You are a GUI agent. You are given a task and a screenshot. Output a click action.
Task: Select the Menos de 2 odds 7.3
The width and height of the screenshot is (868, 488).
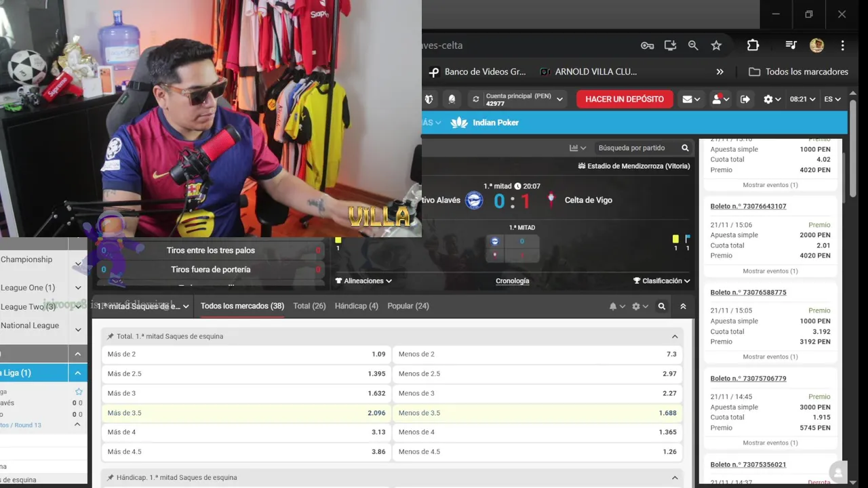[x=538, y=354]
